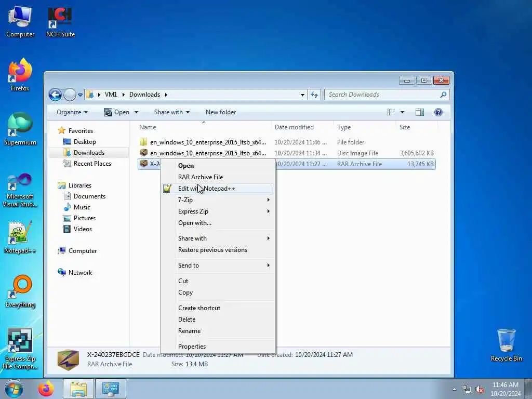Open the Computer desktop icon
532x399 pixels.
[20, 22]
